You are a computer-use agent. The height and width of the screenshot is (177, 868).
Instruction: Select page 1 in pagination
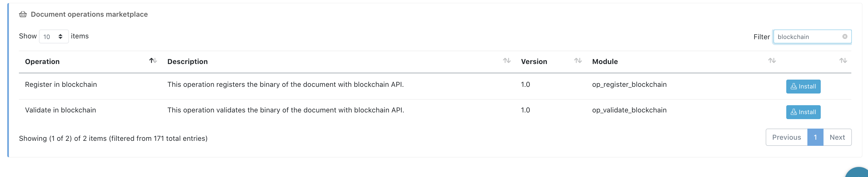tap(815, 137)
